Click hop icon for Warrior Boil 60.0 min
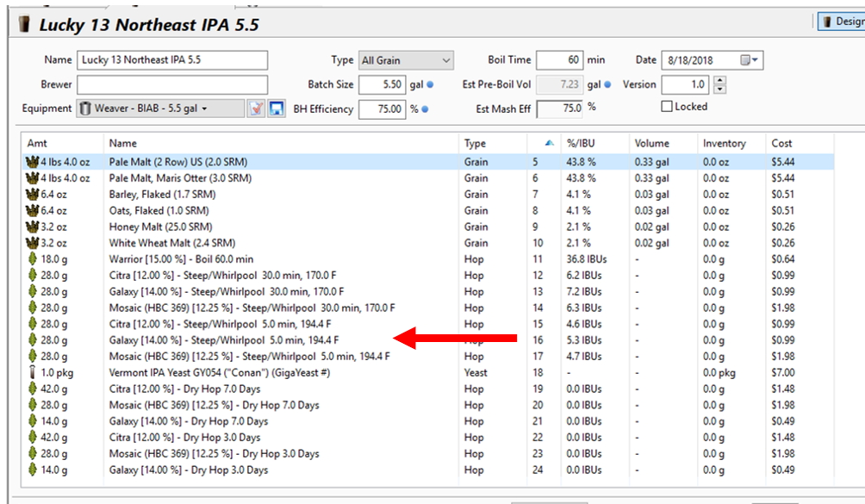Screen dimensions: 865x504 pos(33,259)
